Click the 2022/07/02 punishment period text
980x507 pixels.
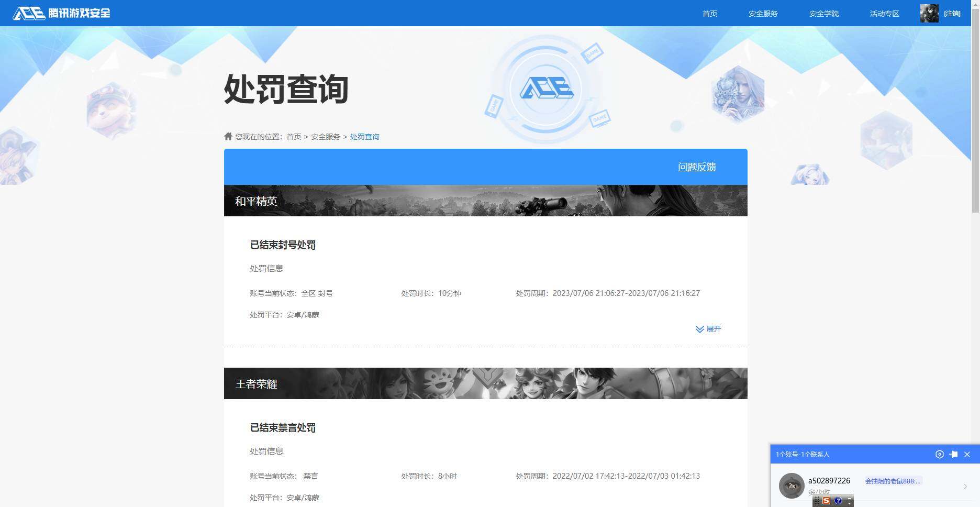(x=608, y=476)
